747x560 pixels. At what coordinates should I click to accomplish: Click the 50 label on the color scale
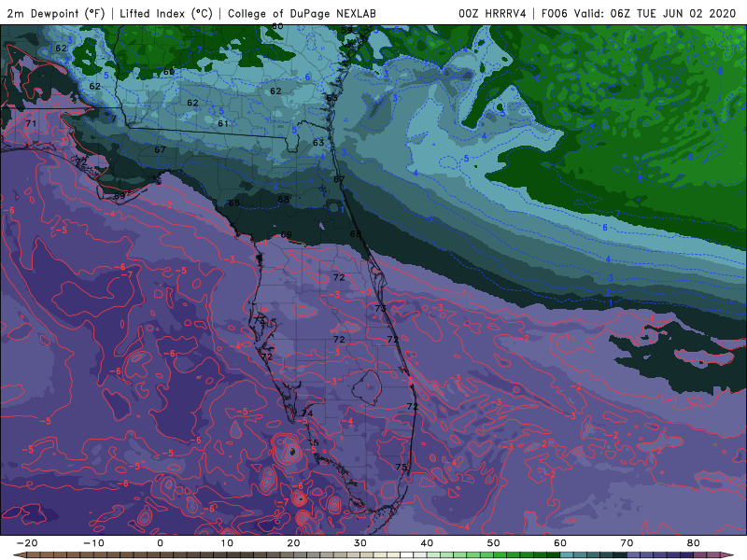(494, 543)
